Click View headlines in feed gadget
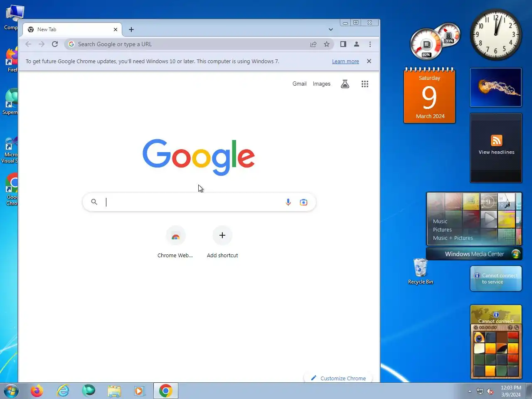The height and width of the screenshot is (399, 532). click(496, 152)
